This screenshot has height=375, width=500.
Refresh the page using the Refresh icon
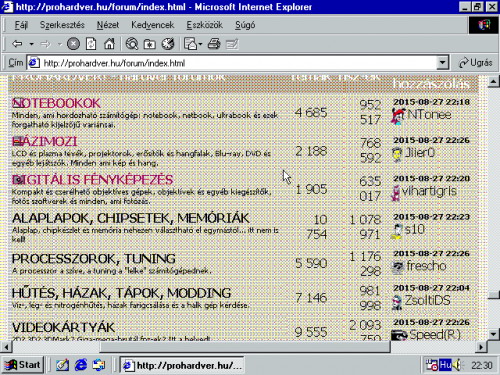click(x=91, y=44)
